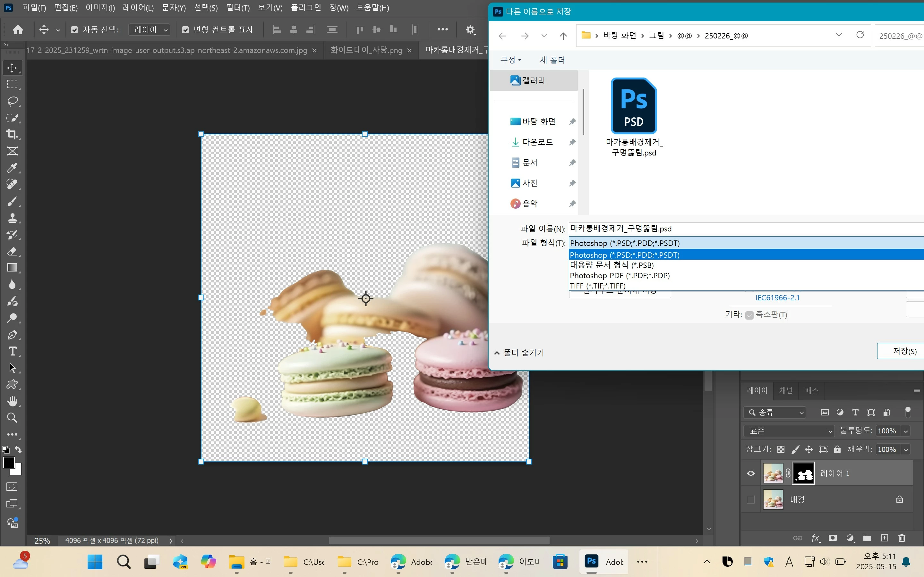Select the Clone Stamp tool
Image resolution: width=924 pixels, height=577 pixels.
tap(12, 218)
